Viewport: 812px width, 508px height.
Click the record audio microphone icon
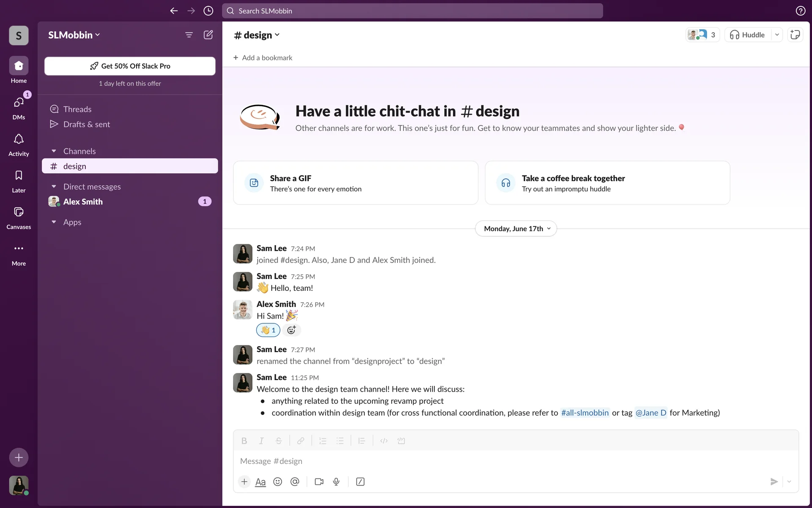pos(336,482)
